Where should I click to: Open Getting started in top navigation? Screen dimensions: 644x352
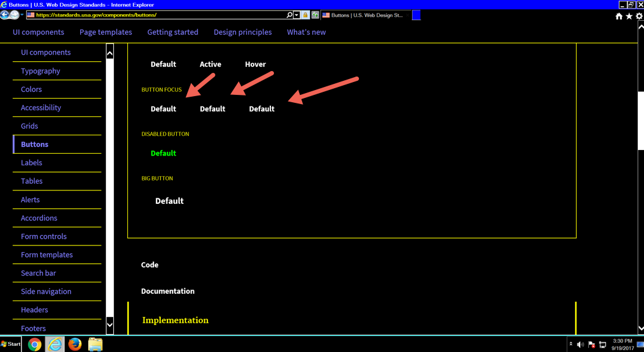pyautogui.click(x=172, y=32)
